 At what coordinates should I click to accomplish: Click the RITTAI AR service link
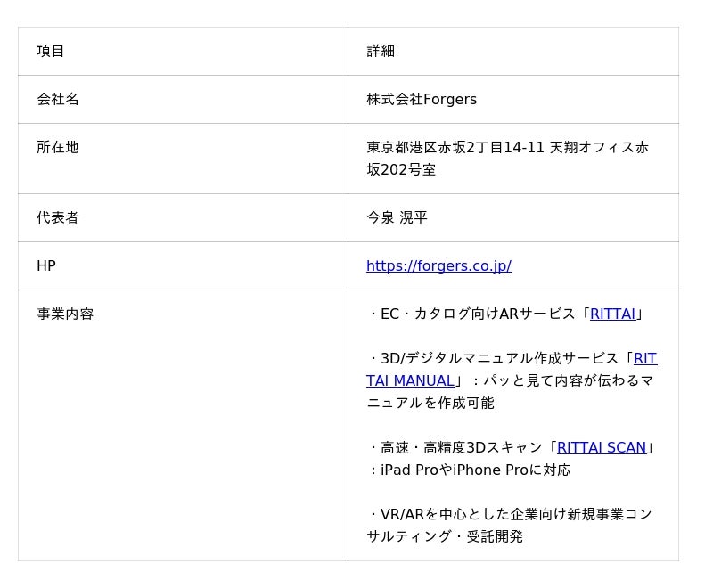click(612, 314)
